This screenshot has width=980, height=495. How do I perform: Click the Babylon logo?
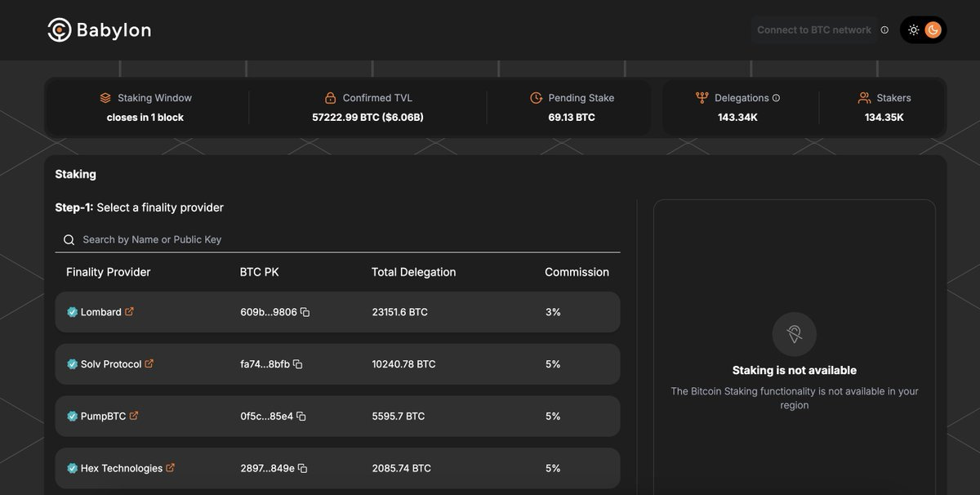(99, 30)
